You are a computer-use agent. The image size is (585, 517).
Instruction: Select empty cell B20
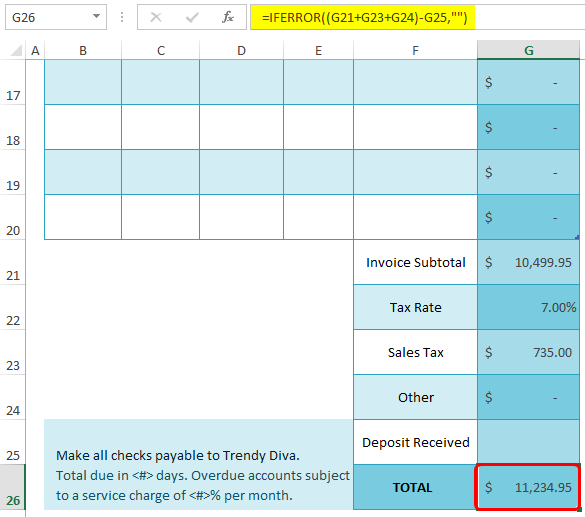tap(83, 217)
